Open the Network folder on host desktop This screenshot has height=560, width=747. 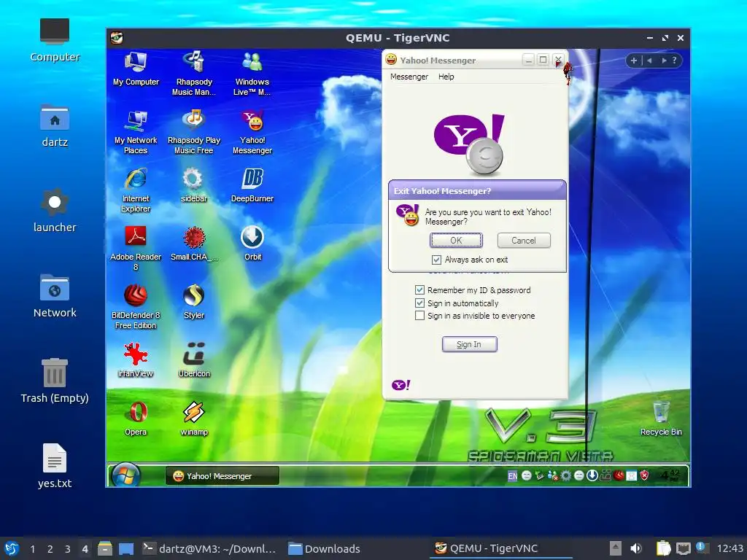click(54, 296)
